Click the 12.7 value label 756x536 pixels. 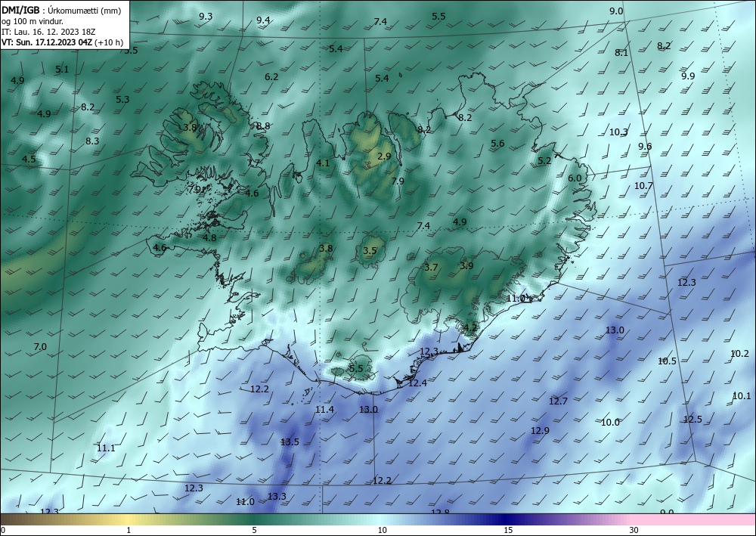pyautogui.click(x=559, y=401)
